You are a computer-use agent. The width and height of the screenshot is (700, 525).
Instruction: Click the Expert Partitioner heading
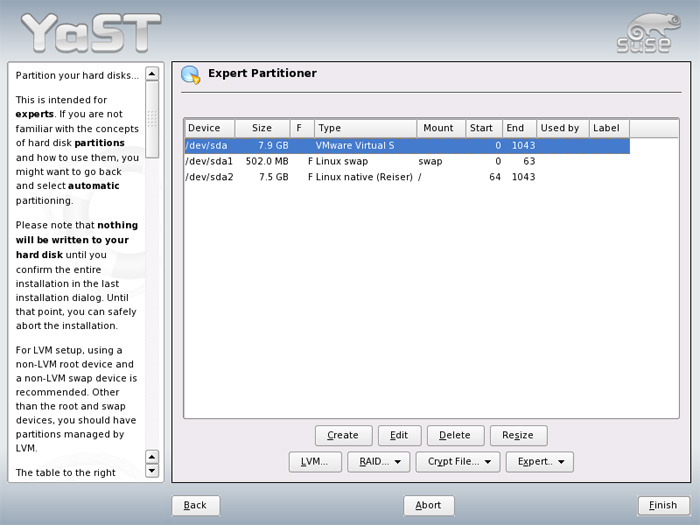262,73
